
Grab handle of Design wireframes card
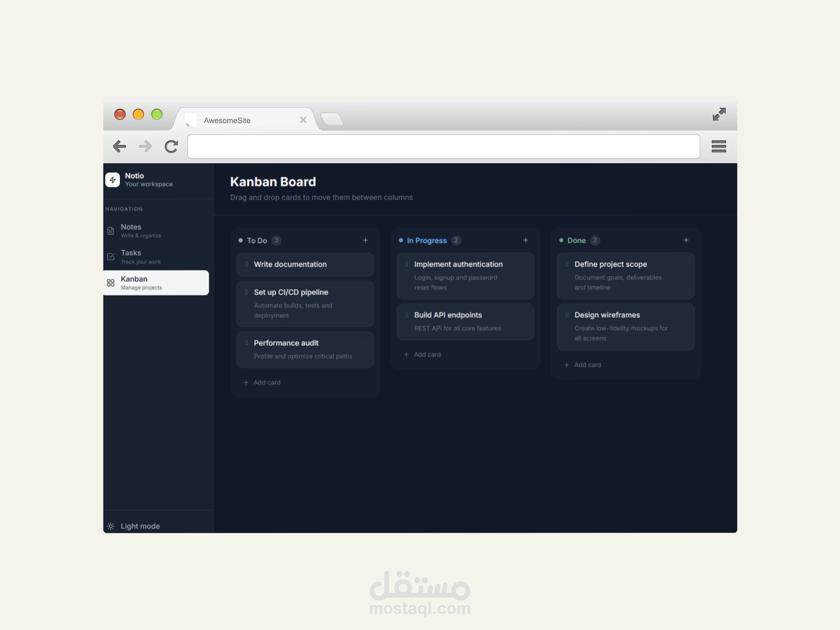coord(567,315)
